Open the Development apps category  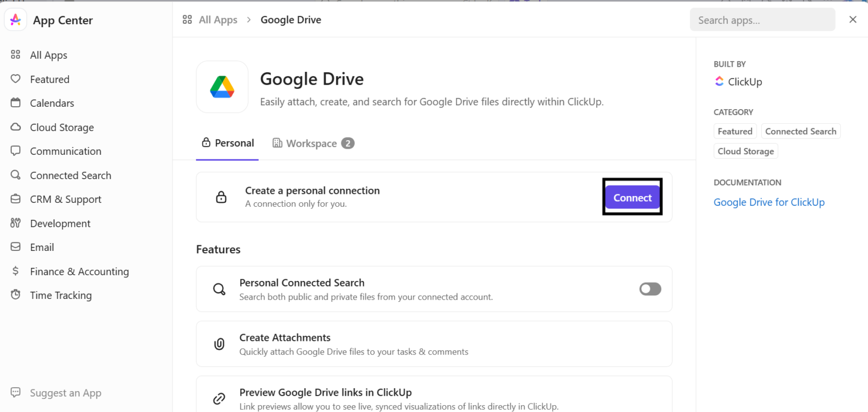(x=60, y=224)
